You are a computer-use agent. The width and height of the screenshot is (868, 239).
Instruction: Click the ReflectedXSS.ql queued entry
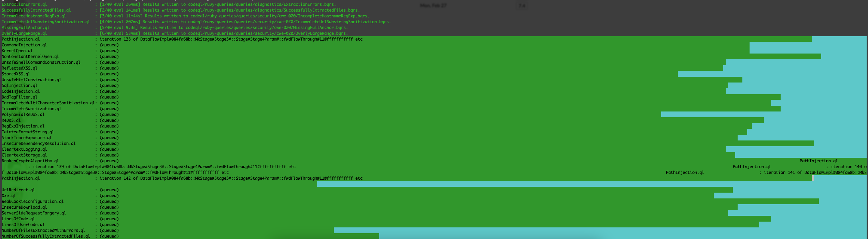(60, 68)
